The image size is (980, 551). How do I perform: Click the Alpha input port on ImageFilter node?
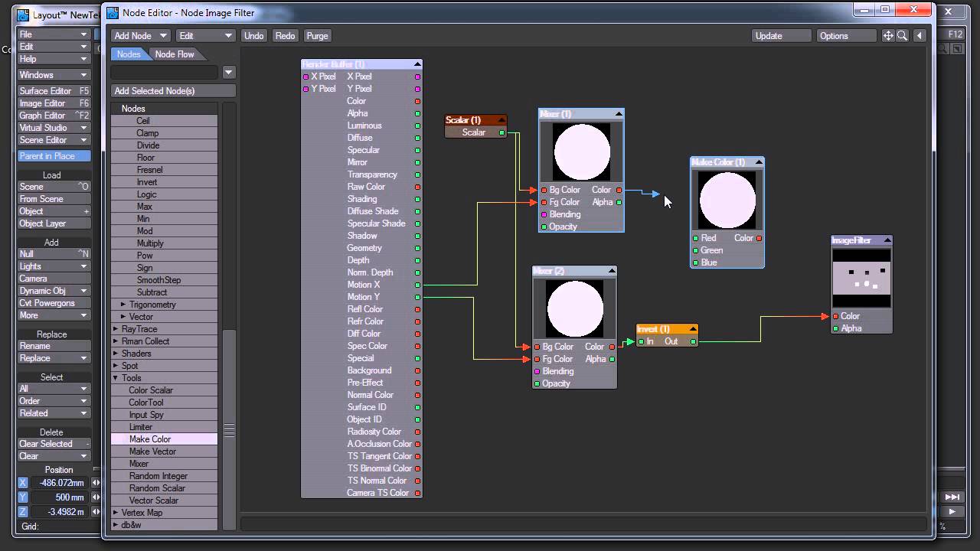point(835,328)
